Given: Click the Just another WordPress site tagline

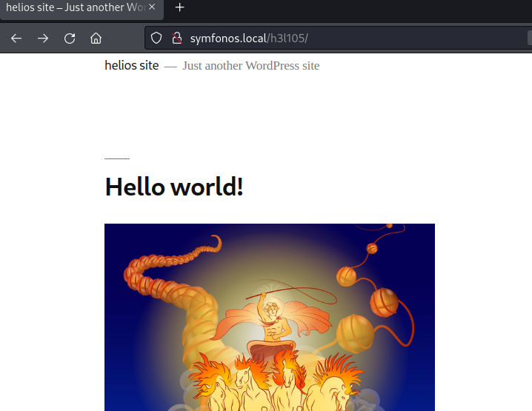Looking at the screenshot, I should [x=250, y=65].
